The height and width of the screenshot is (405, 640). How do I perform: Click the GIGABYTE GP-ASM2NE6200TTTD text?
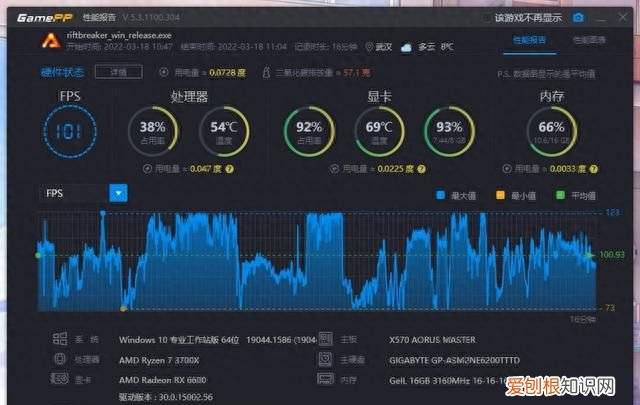click(454, 360)
